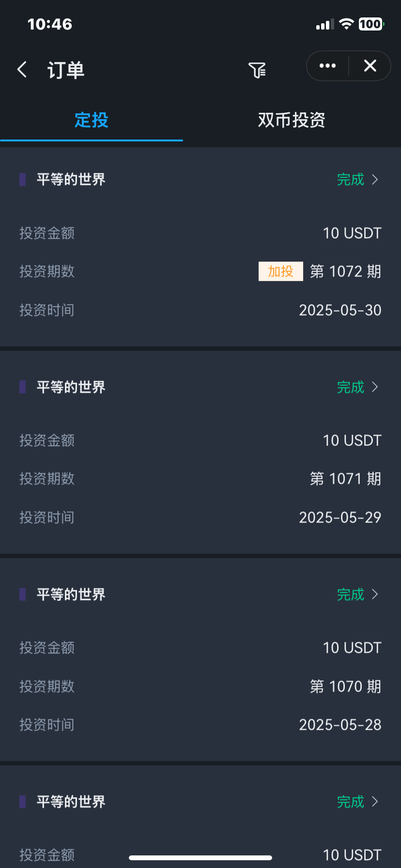
Task: Expand chevron of the 2025-05-30 order
Action: pyautogui.click(x=375, y=180)
